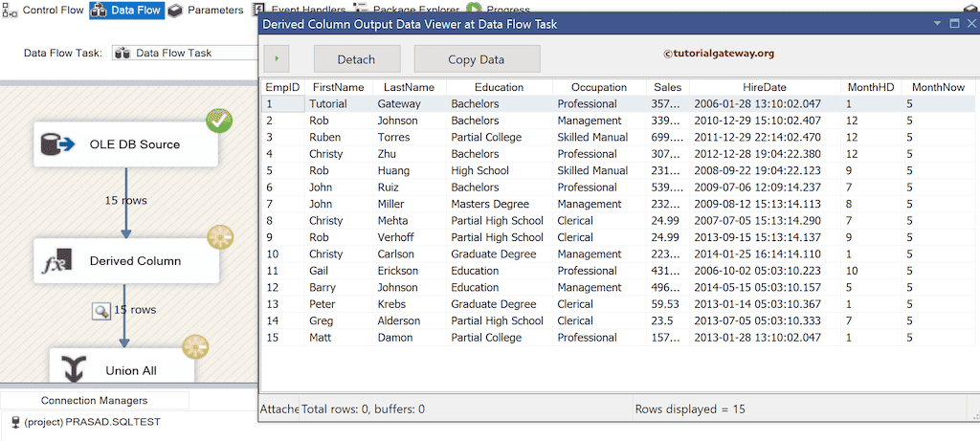Viewport: 980px width, 441px height.
Task: Click the Union All transformation icon
Action: tap(71, 370)
